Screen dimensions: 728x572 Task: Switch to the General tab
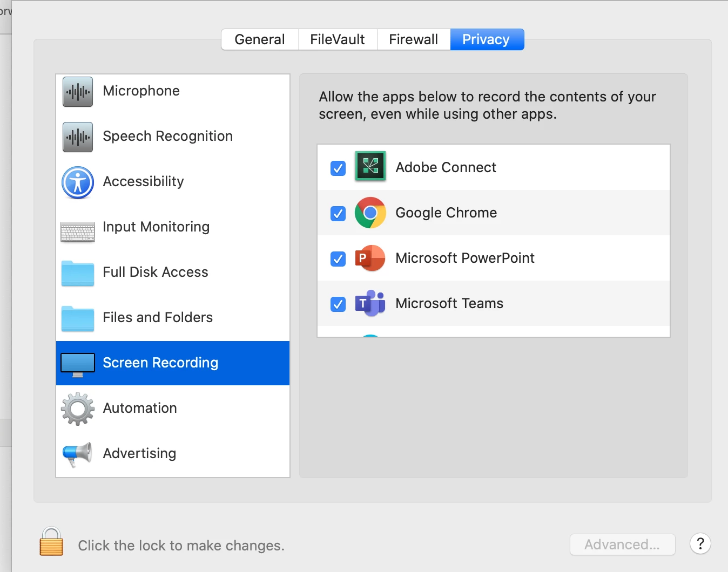point(260,39)
